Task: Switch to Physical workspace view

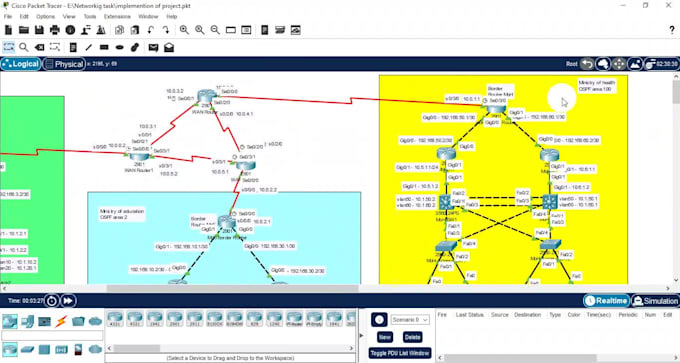Action: [64, 64]
